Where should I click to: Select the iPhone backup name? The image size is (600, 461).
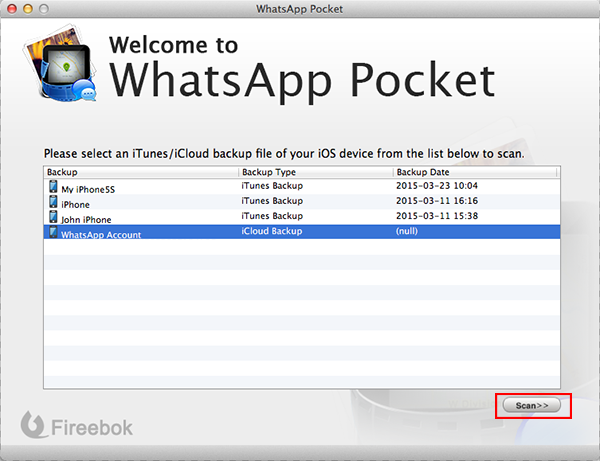pos(75,205)
